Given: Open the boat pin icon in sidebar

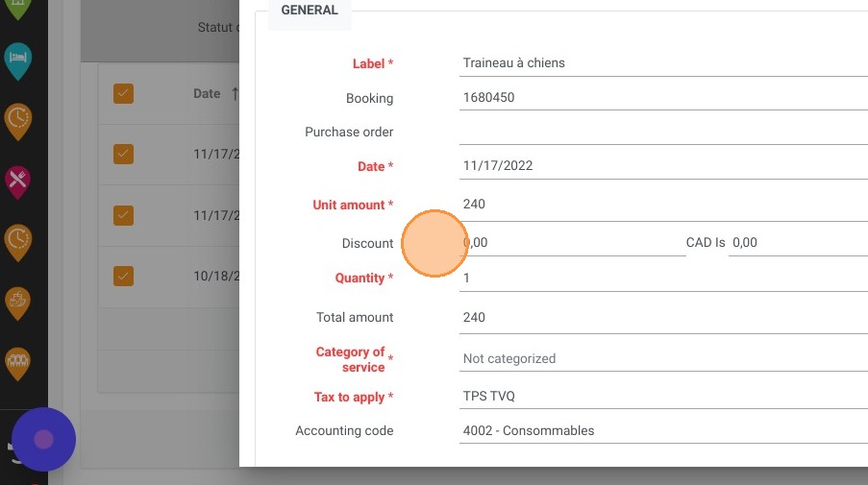Looking at the screenshot, I should [17, 303].
